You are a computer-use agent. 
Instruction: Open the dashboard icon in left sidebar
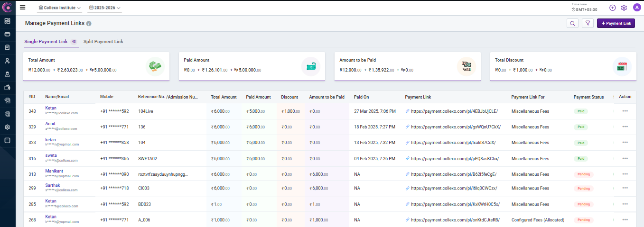tap(7, 21)
